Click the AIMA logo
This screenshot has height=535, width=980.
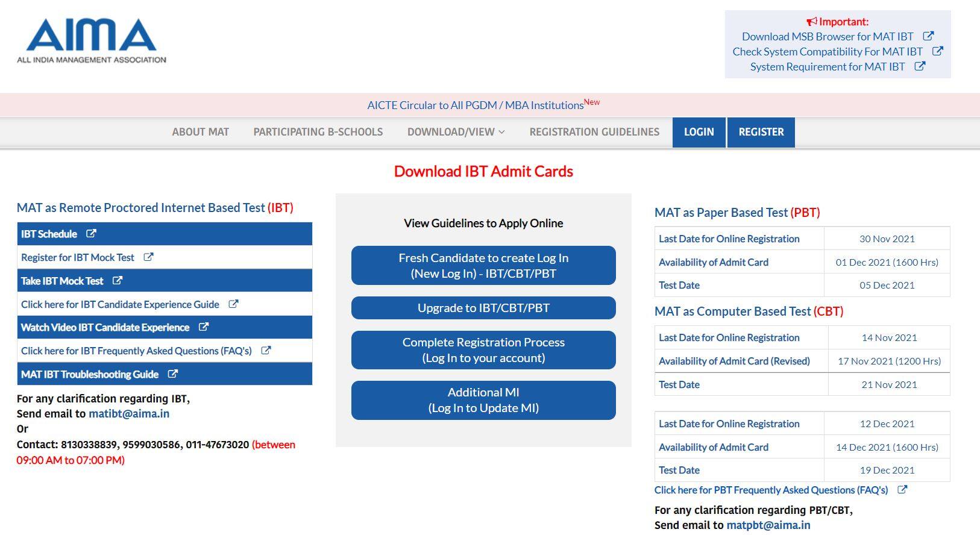click(92, 40)
